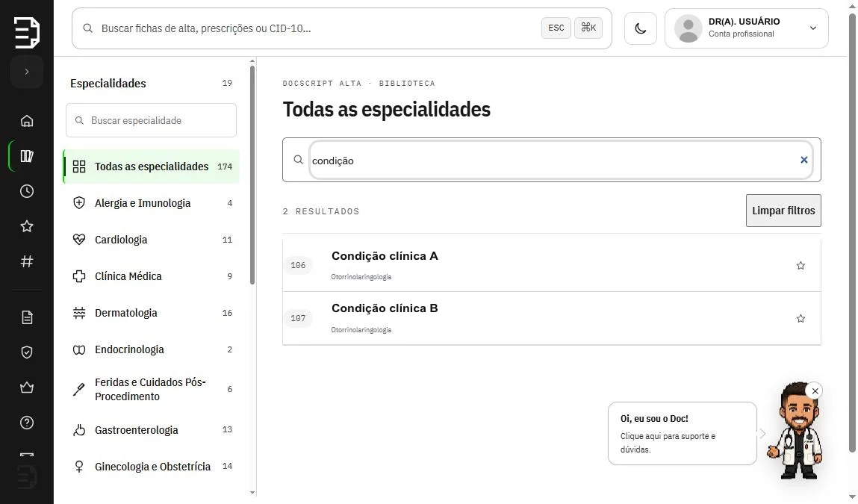Close the Doc assistant mascot

click(815, 391)
